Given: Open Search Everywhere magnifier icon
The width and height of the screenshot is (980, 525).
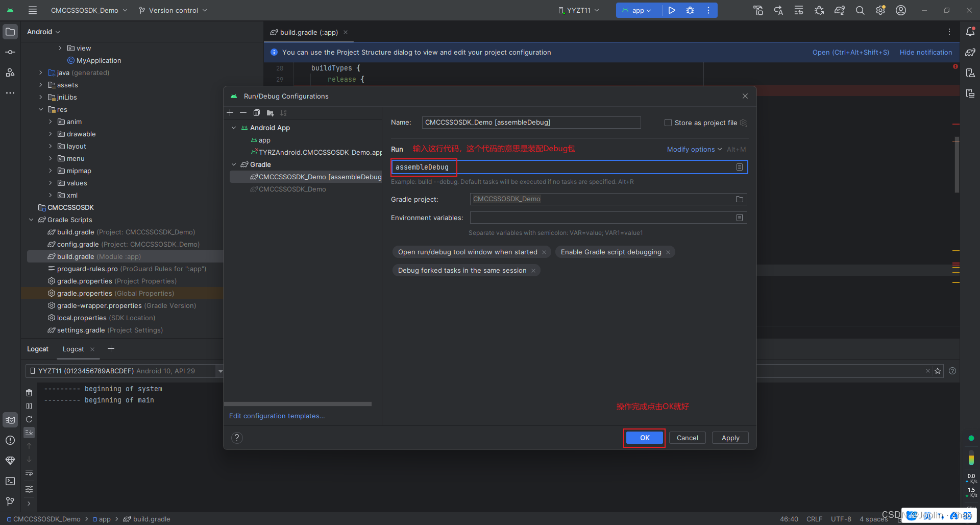Looking at the screenshot, I should (x=860, y=10).
